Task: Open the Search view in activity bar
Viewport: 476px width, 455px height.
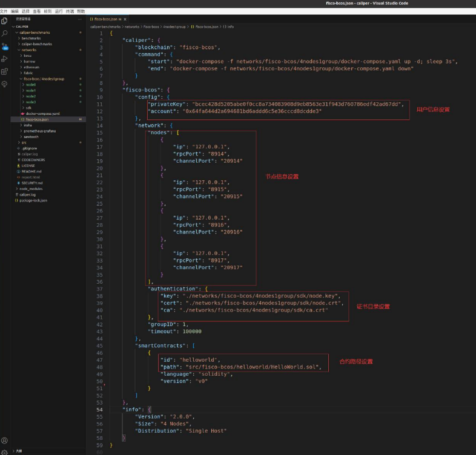Action: coord(5,33)
